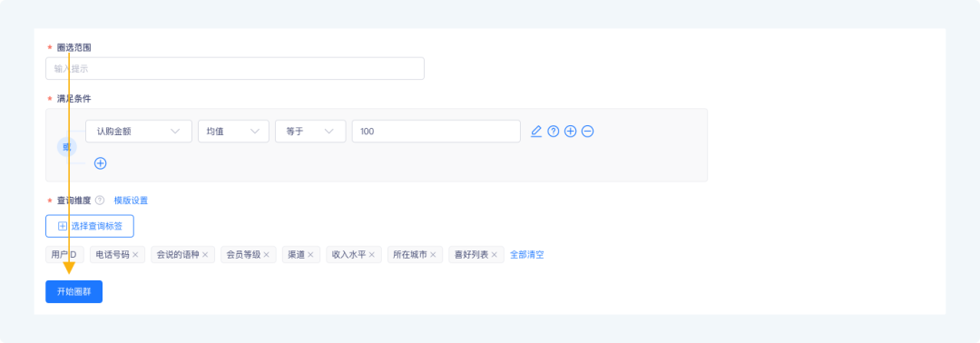Click the edit pencil icon beside value 100
This screenshot has height=343, width=980.
[535, 132]
